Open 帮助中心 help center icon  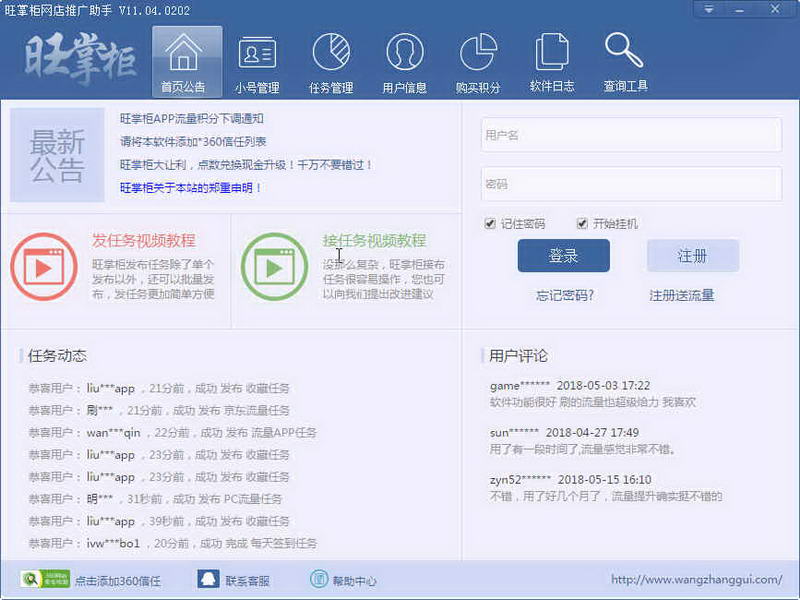[319, 580]
